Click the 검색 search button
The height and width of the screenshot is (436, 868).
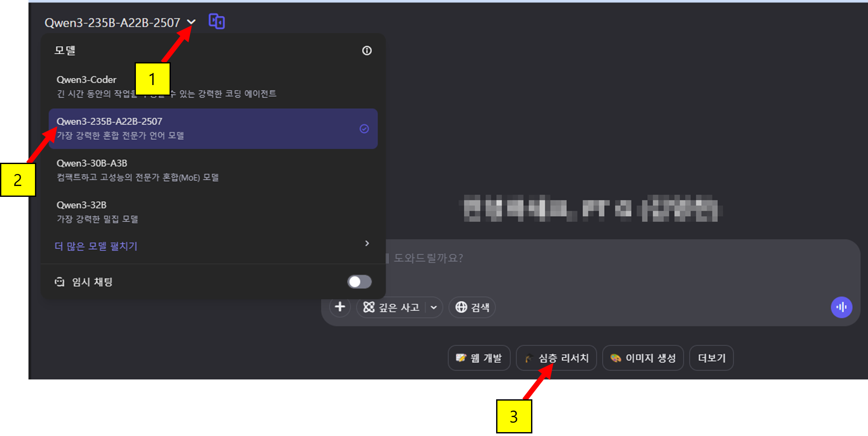(472, 307)
